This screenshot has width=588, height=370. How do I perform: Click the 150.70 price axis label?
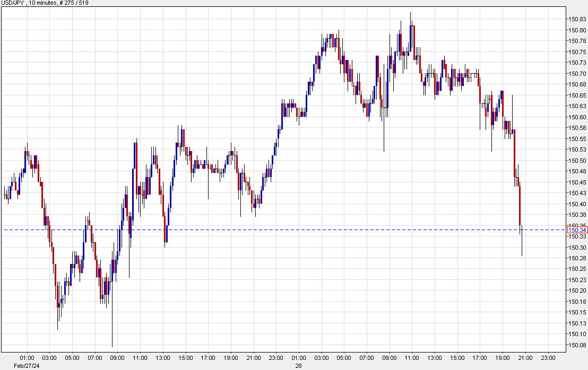pyautogui.click(x=577, y=73)
